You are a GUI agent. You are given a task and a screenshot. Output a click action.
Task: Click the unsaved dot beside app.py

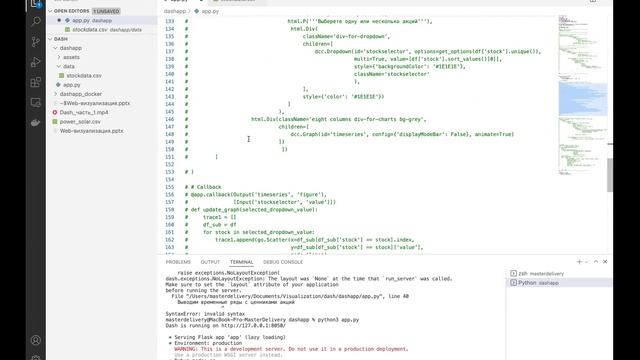(x=59, y=20)
